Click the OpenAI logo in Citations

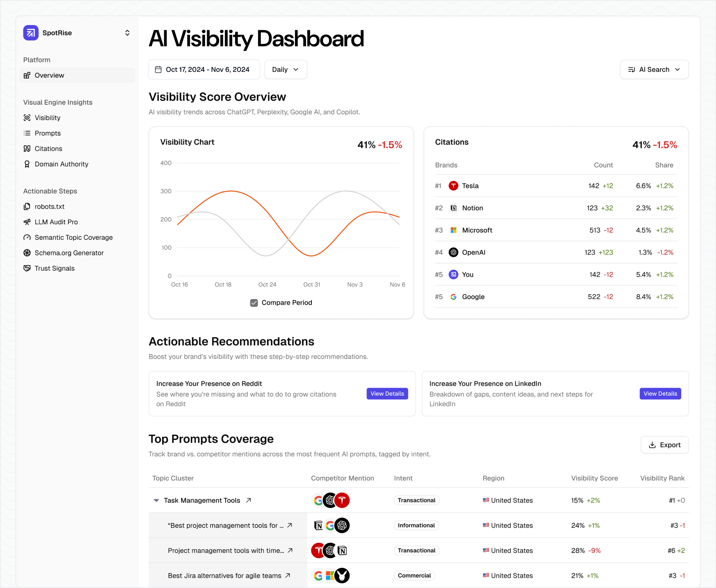point(453,252)
